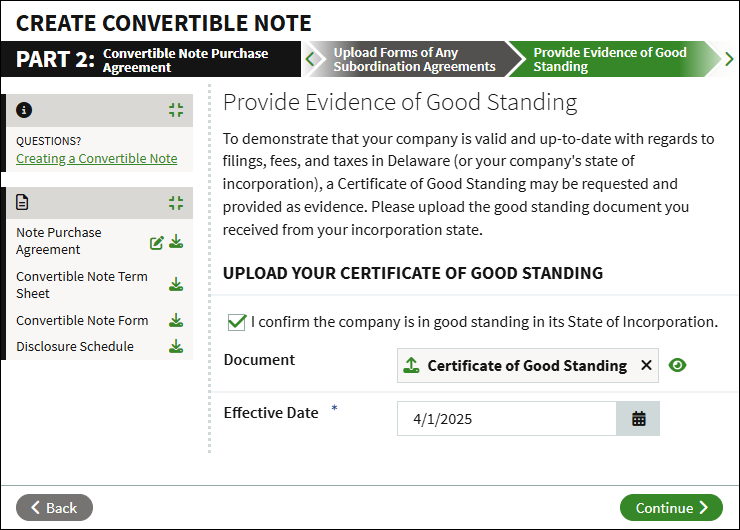The height and width of the screenshot is (530, 740).
Task: Select the Provide Evidence of Good Standing step
Action: coord(610,59)
